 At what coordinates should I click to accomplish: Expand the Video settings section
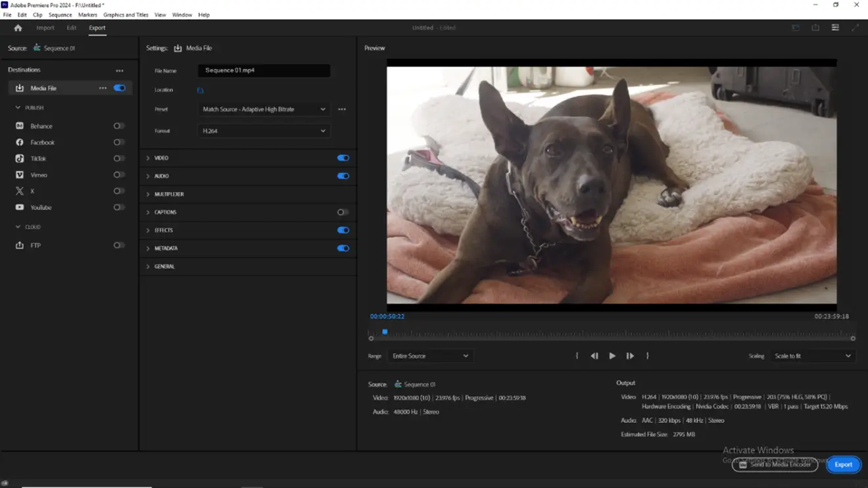[x=148, y=159]
